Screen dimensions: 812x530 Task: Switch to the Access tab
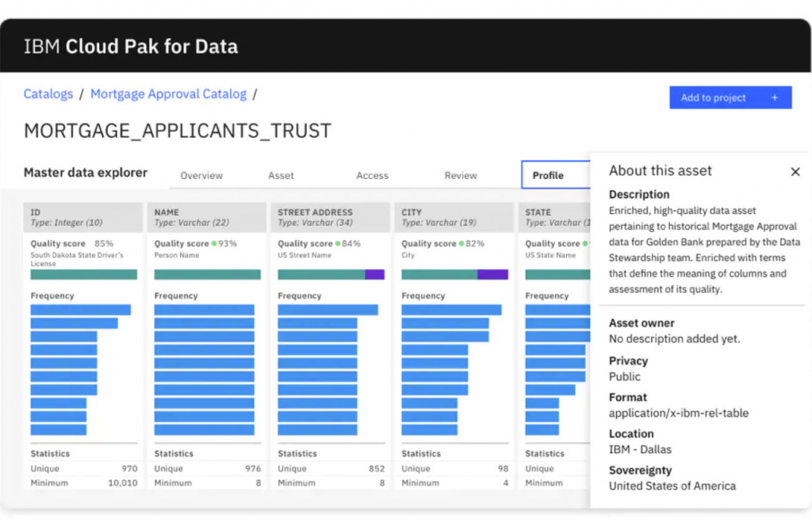point(372,175)
